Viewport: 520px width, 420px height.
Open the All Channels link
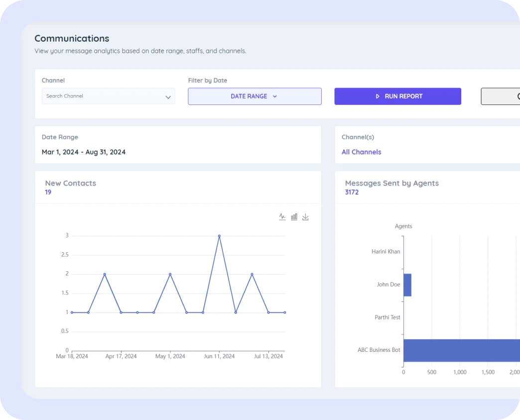click(x=361, y=152)
